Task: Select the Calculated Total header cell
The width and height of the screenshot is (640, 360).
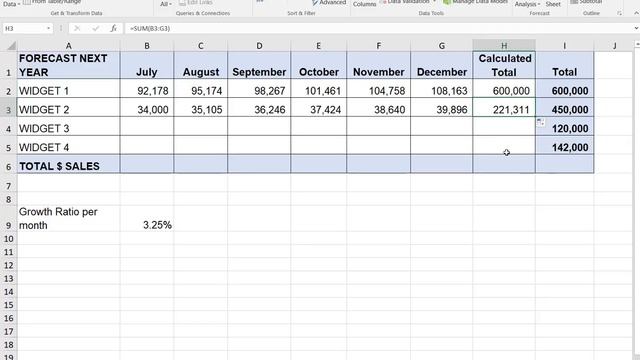Action: point(504,65)
